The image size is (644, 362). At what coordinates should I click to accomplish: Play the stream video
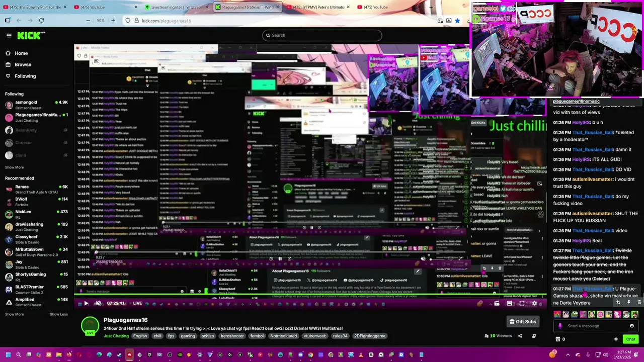86,303
